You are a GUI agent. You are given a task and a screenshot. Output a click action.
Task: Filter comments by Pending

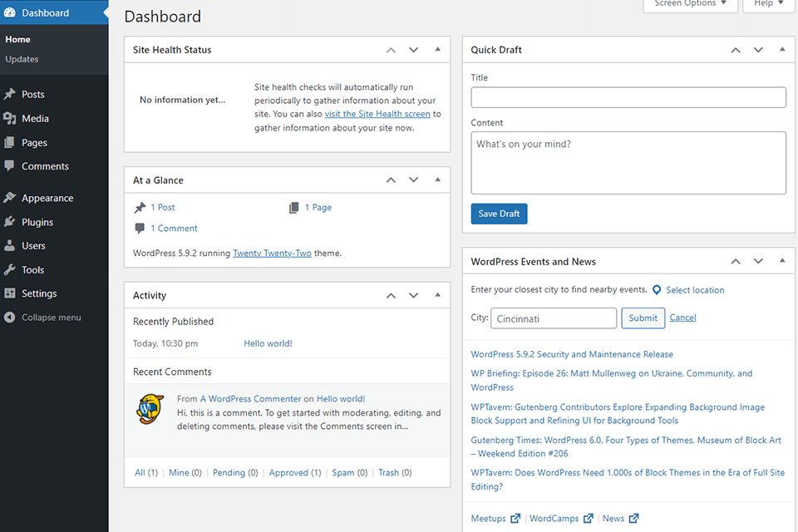(235, 473)
